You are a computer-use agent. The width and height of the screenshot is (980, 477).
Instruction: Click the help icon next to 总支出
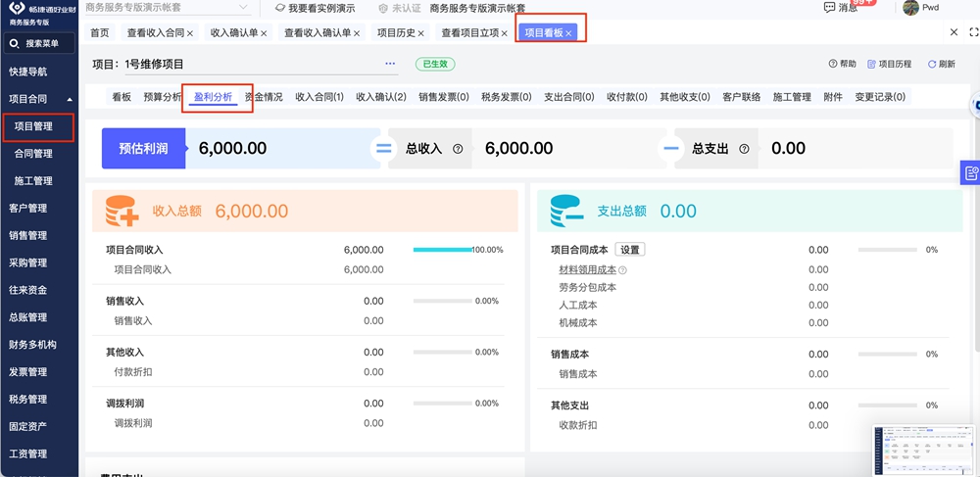(744, 149)
